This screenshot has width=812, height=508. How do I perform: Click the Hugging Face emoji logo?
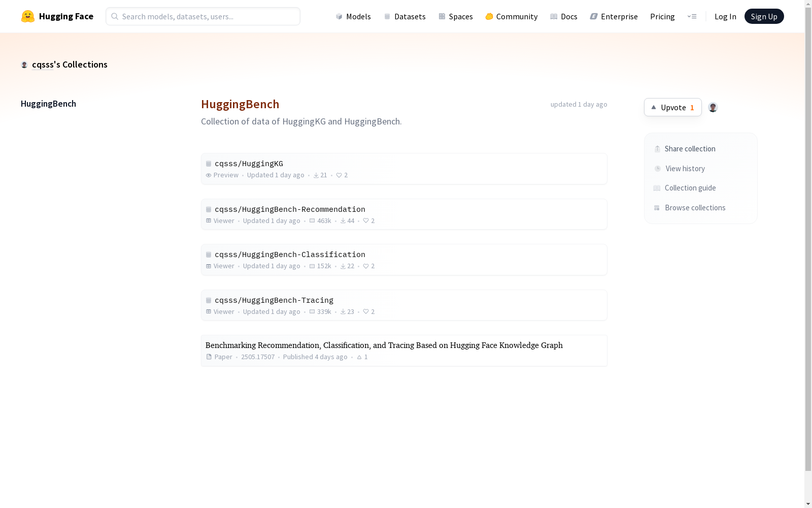pos(27,16)
